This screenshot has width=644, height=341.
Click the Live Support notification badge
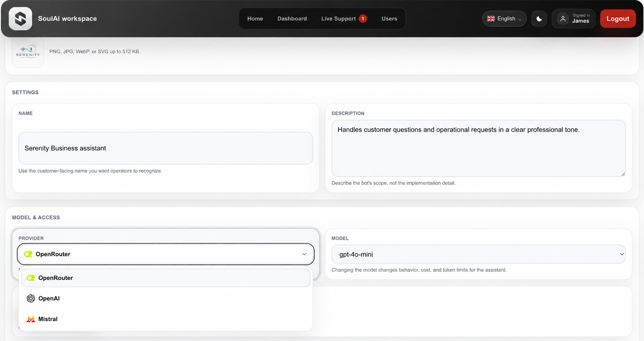pyautogui.click(x=363, y=19)
